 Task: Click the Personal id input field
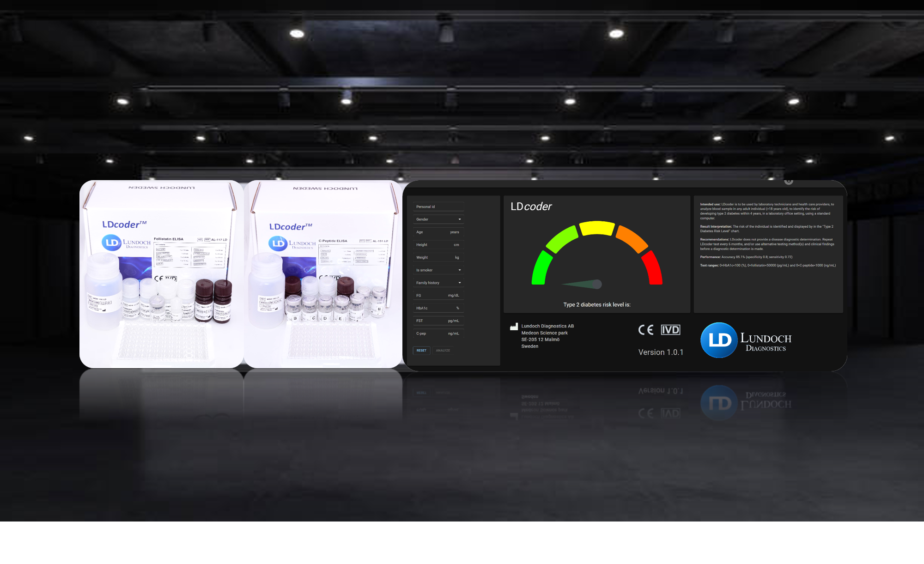[x=438, y=206]
